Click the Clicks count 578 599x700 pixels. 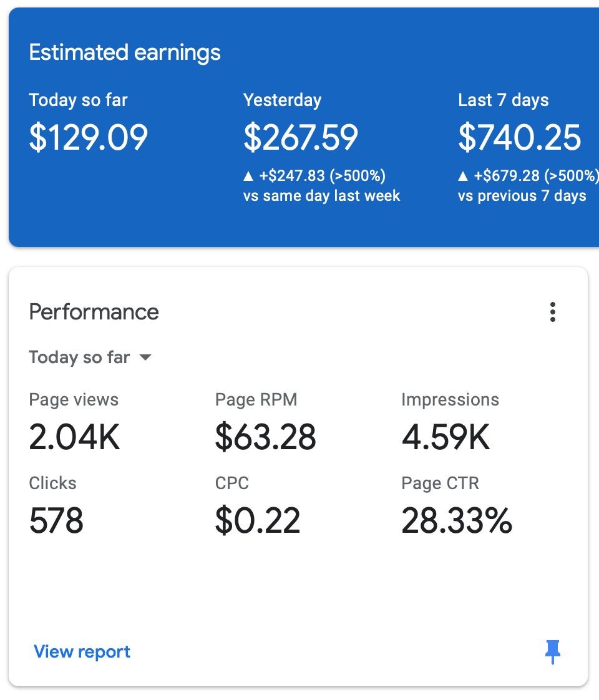pyautogui.click(x=56, y=521)
